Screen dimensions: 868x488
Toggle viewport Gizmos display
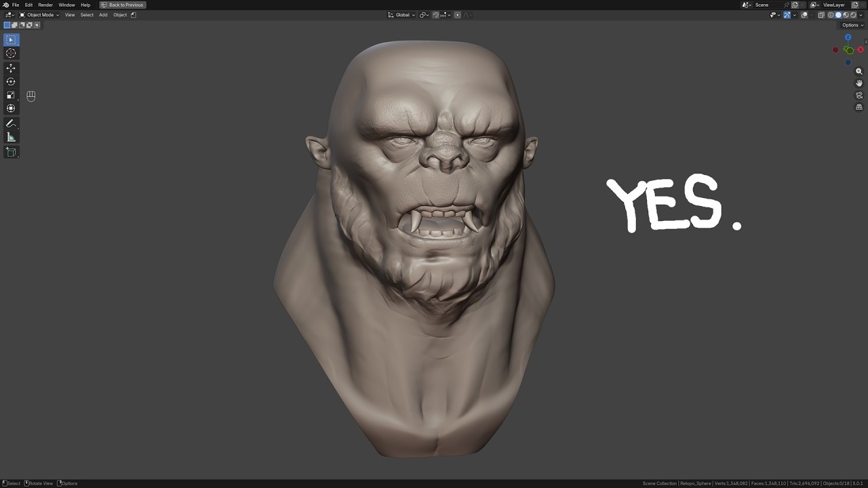(x=787, y=15)
